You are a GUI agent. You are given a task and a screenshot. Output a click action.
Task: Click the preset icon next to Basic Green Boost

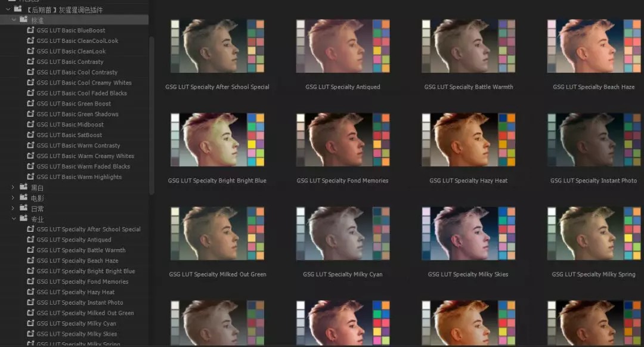[30, 104]
